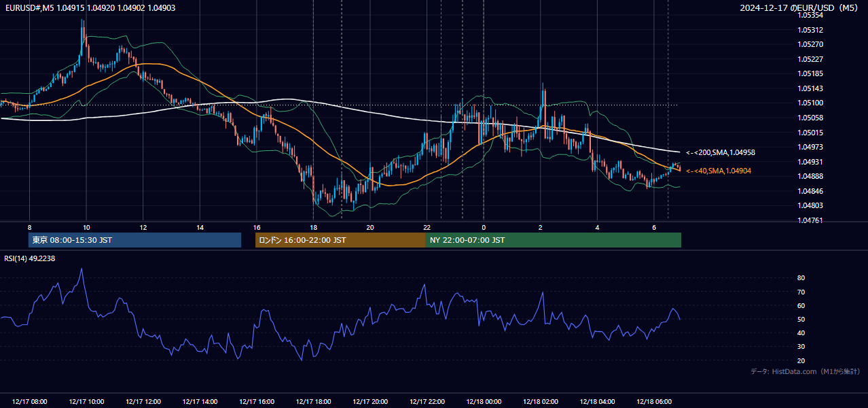Click RSI scale value 80
This screenshot has height=408, width=868.
pyautogui.click(x=801, y=278)
